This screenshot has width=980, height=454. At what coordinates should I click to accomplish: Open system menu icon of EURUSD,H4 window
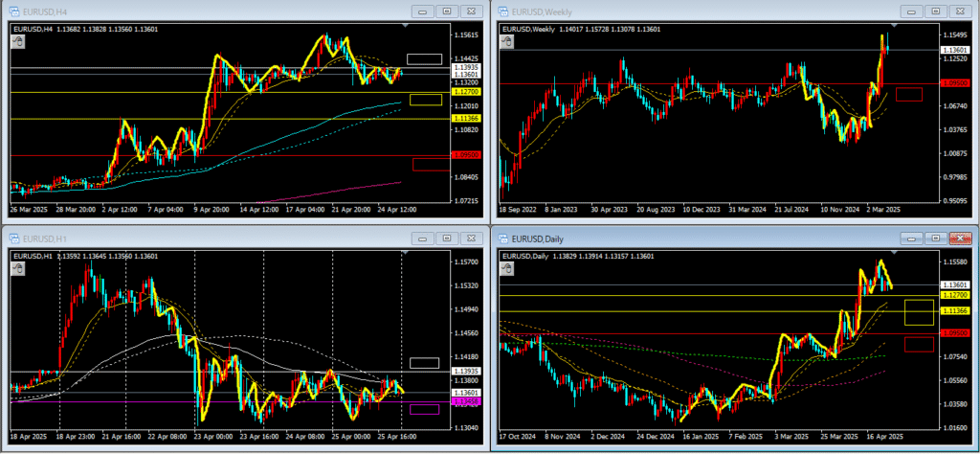[13, 11]
